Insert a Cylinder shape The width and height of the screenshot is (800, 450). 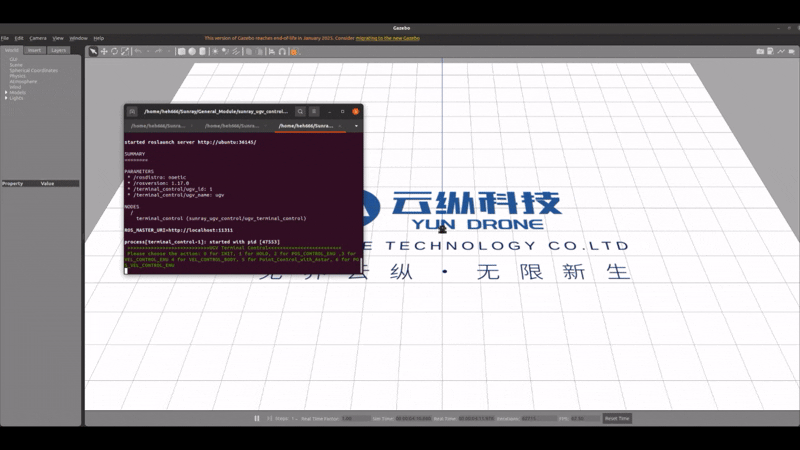[x=203, y=52]
